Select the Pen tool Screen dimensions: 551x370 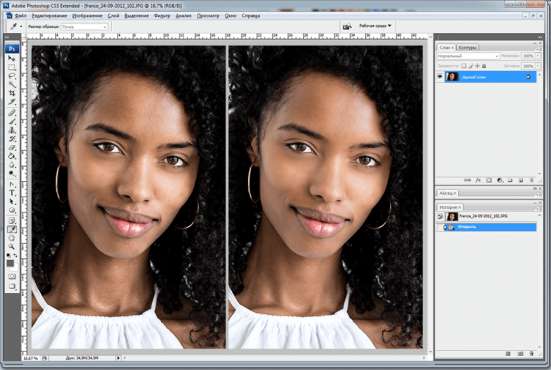[12, 184]
